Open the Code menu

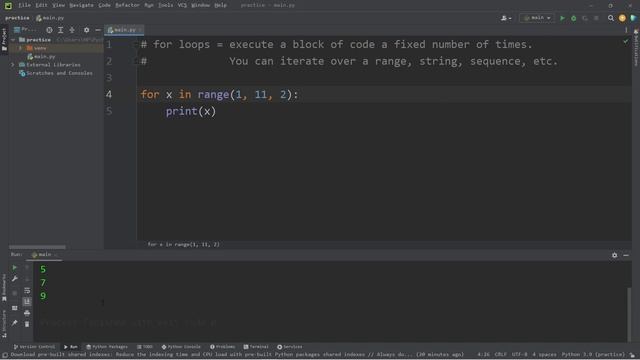[x=104, y=5]
